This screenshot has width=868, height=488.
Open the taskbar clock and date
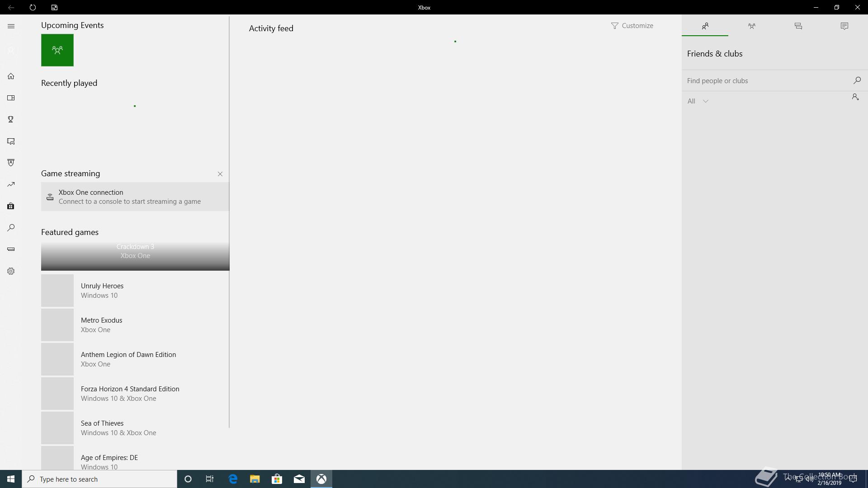coord(829,479)
